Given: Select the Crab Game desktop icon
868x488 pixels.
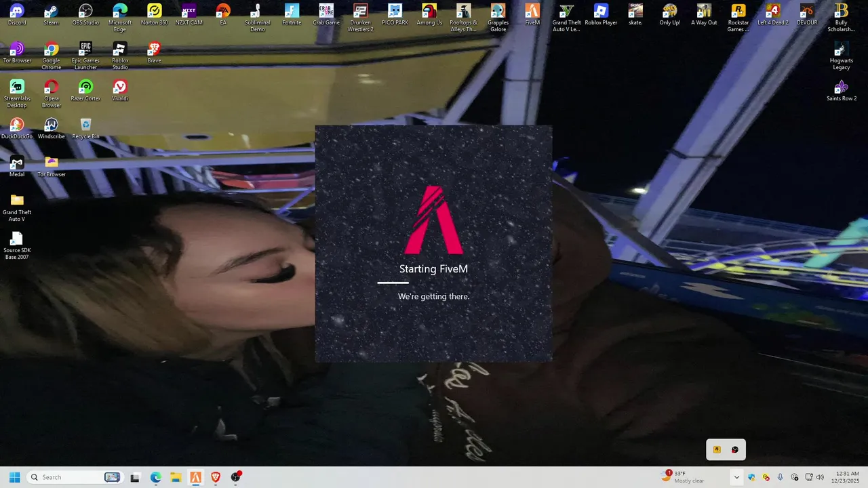Looking at the screenshot, I should pos(326,15).
